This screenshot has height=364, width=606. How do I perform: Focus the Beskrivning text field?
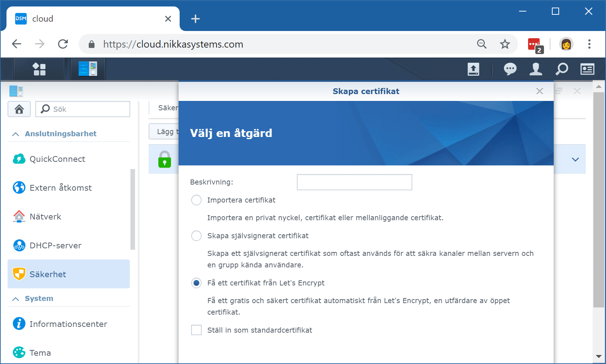(354, 182)
